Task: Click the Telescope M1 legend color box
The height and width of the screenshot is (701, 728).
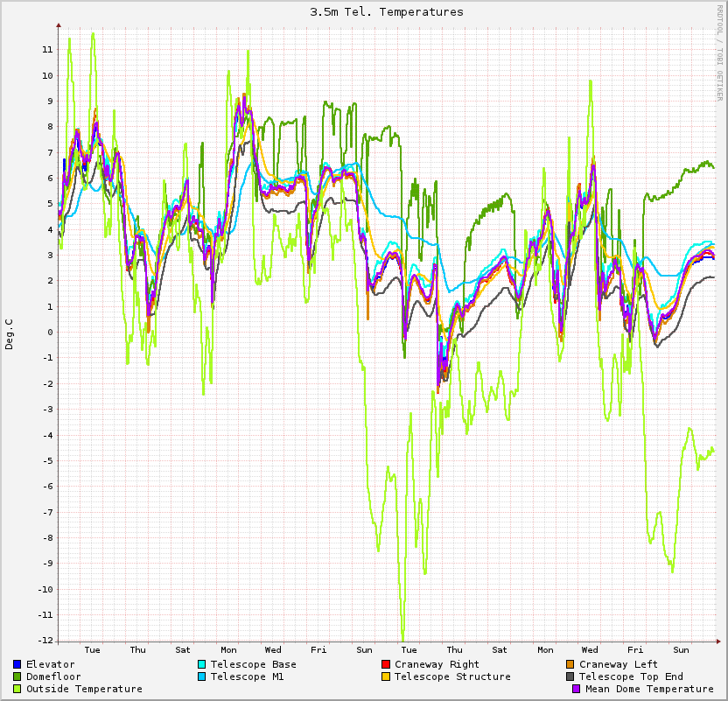Action: pyautogui.click(x=202, y=677)
